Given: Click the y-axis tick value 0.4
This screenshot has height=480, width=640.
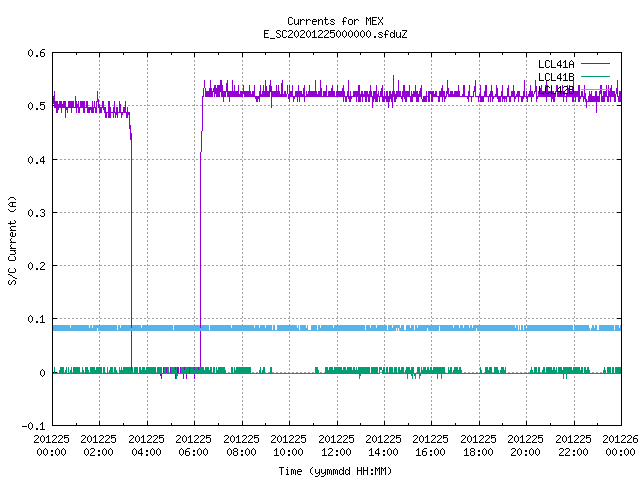Looking at the screenshot, I should pos(37,160).
